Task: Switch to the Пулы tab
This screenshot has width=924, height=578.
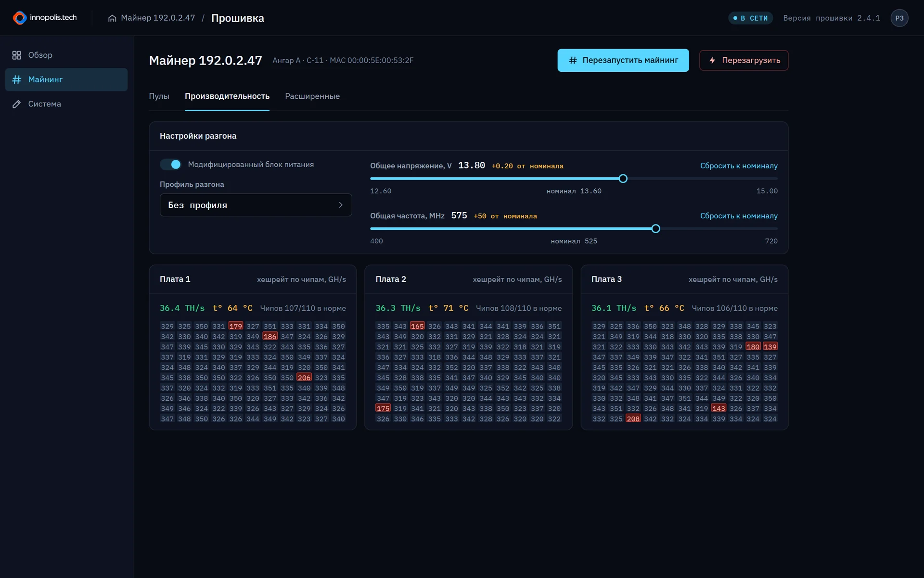Action: (159, 96)
